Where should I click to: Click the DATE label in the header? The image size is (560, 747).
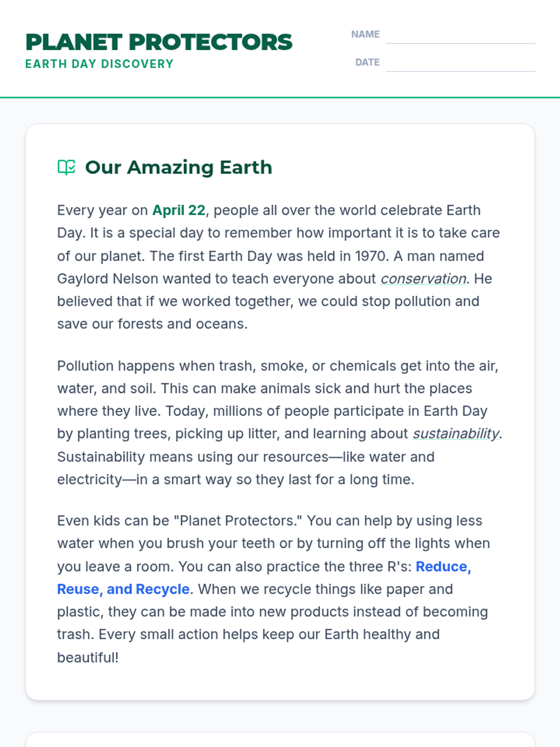pos(367,63)
